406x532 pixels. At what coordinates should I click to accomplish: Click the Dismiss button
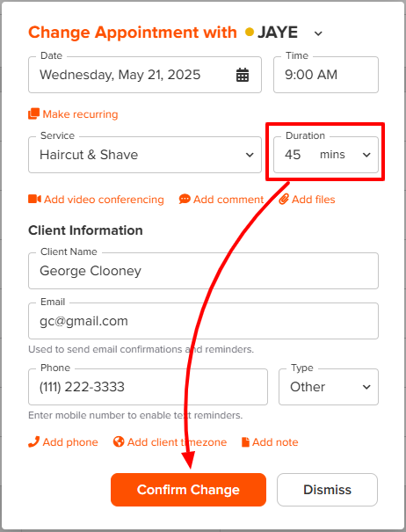327,490
